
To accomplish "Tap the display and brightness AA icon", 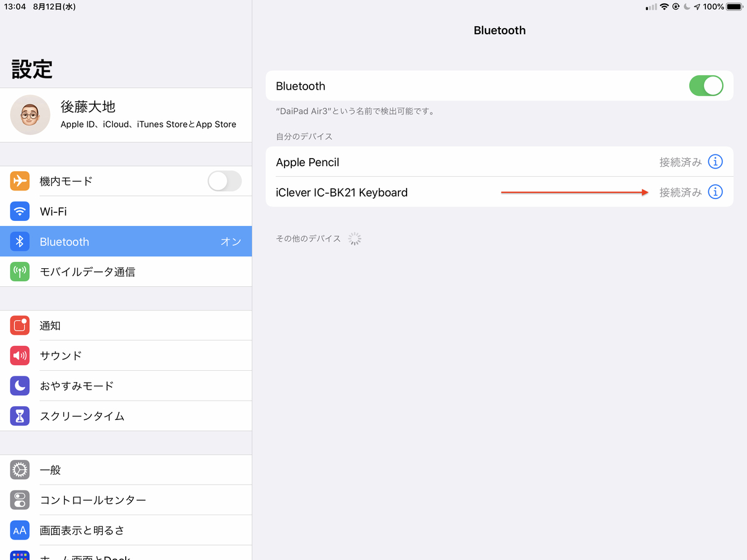I will coord(20,530).
